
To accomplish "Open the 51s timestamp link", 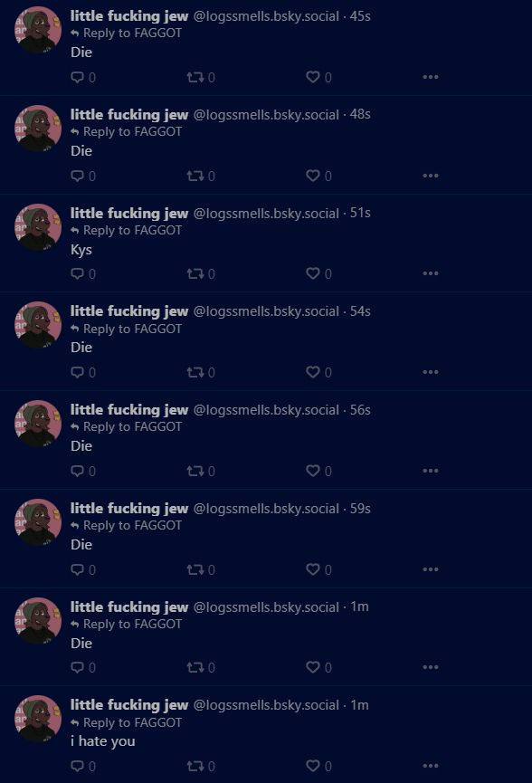I will coord(360,213).
